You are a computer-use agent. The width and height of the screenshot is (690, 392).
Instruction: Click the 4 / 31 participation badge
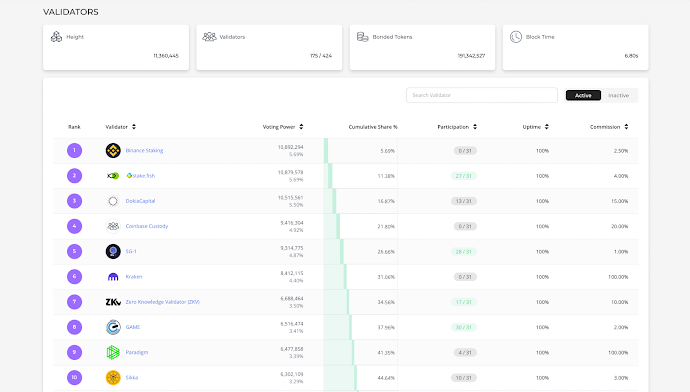click(465, 352)
